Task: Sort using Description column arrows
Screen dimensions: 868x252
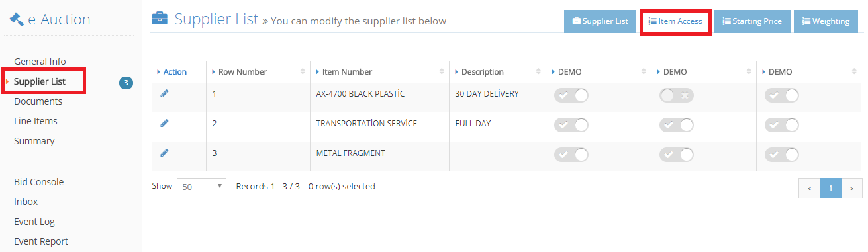Action: pyautogui.click(x=539, y=71)
